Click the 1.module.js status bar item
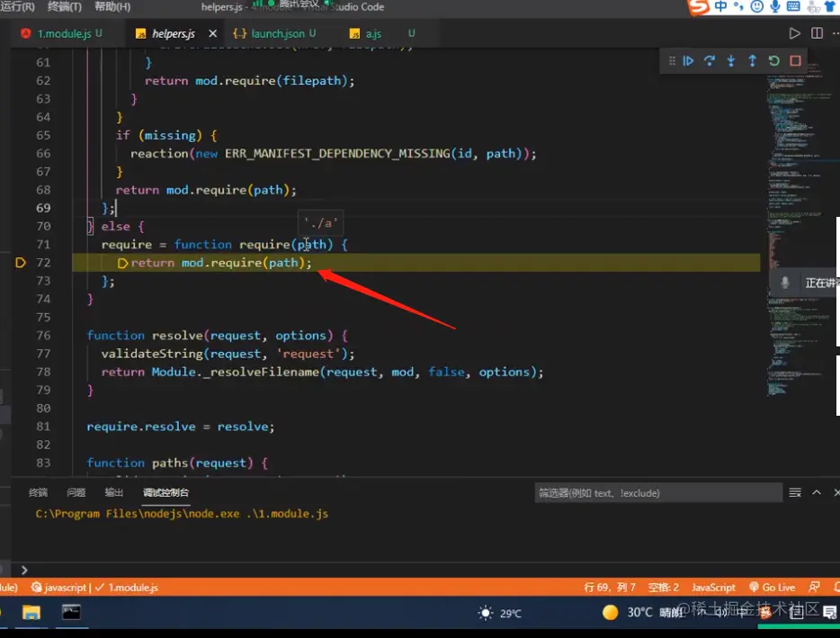Image resolution: width=840 pixels, height=638 pixels. coord(127,588)
